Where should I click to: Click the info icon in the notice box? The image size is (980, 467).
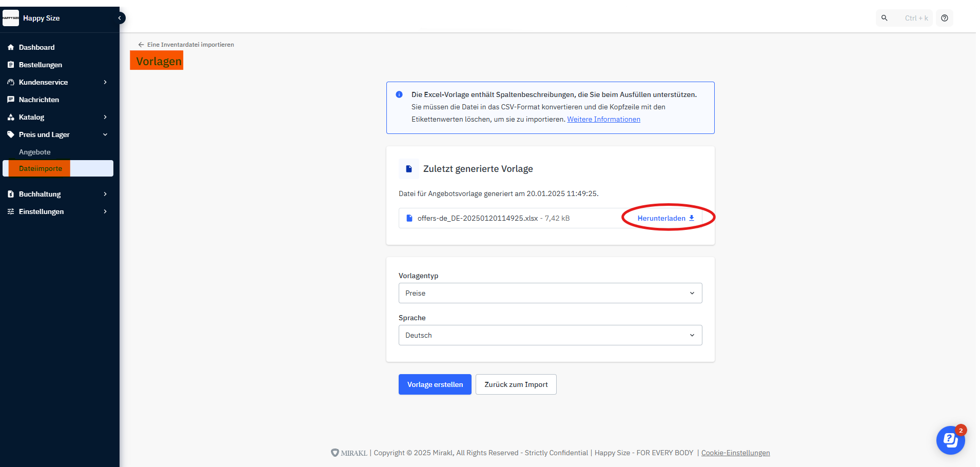point(399,94)
